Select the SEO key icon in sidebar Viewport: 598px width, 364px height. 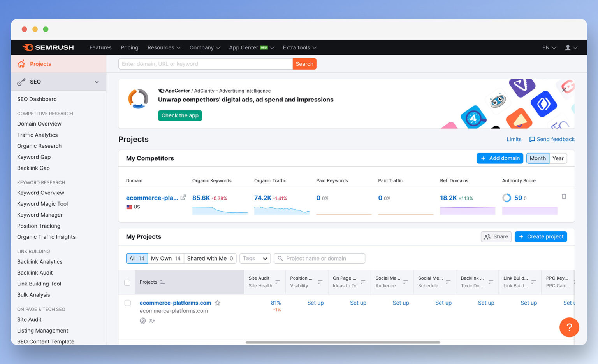(x=21, y=82)
